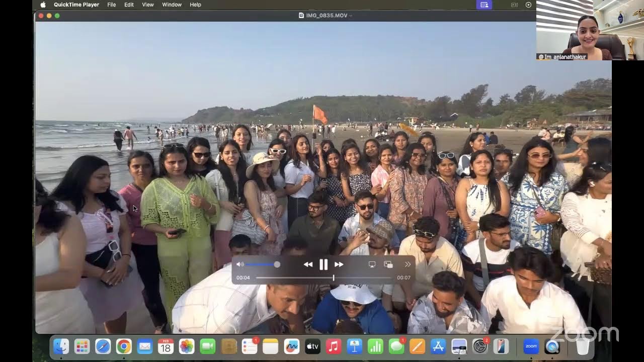
Task: Switch to Zoom app in dock
Action: tap(531, 346)
